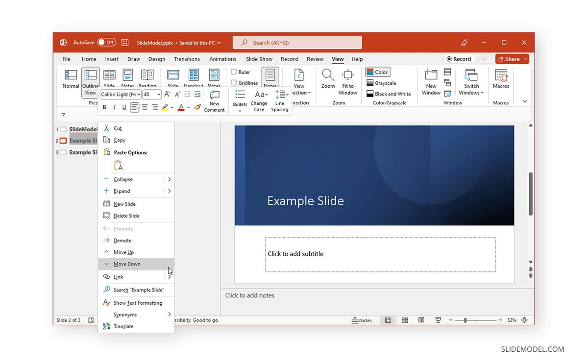Open the Slide Master view icon
Screen dimensions: 588x364
pyautogui.click(x=173, y=74)
